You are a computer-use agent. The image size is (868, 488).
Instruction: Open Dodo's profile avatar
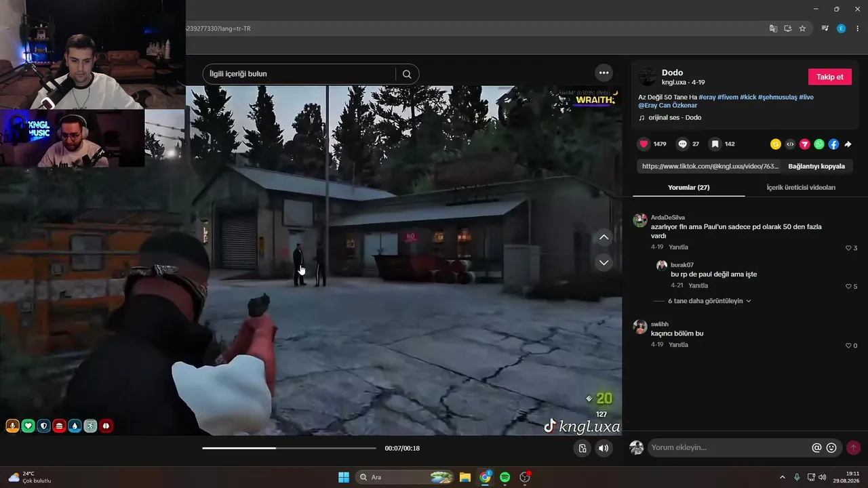(x=647, y=77)
